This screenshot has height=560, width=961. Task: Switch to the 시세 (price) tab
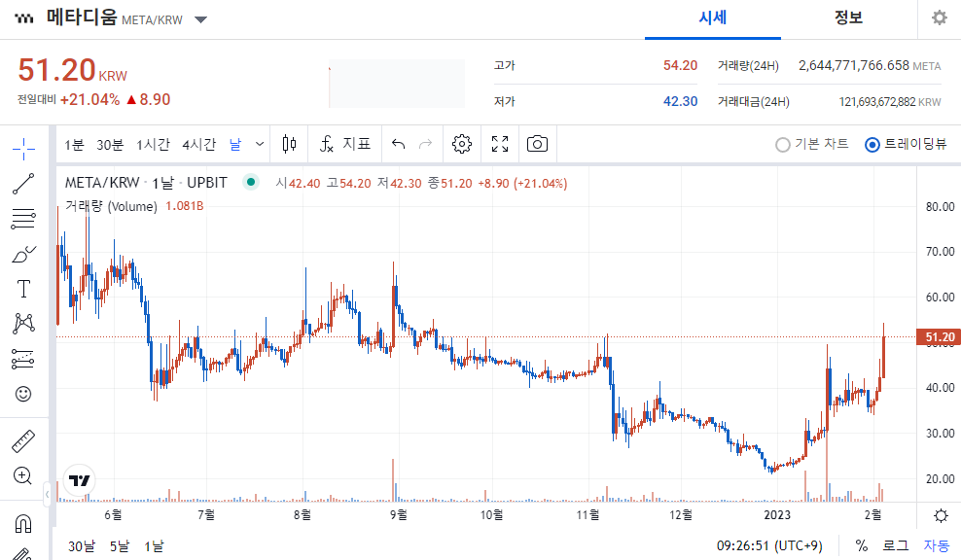[713, 17]
